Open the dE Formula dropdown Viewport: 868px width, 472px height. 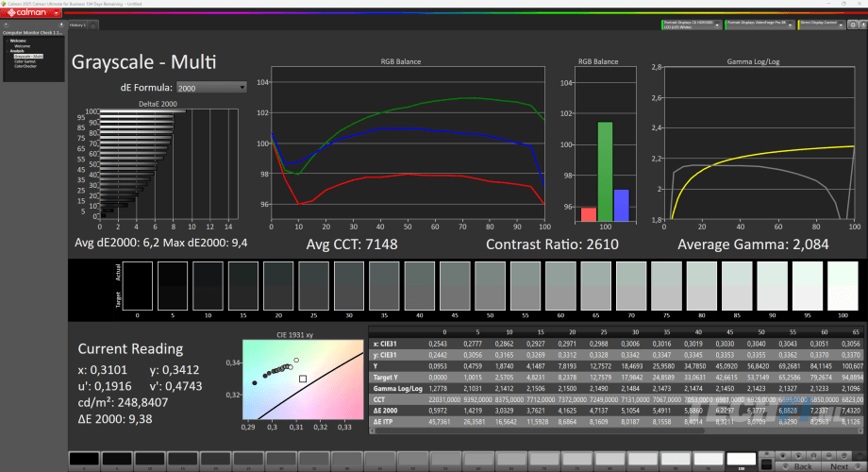(211, 88)
